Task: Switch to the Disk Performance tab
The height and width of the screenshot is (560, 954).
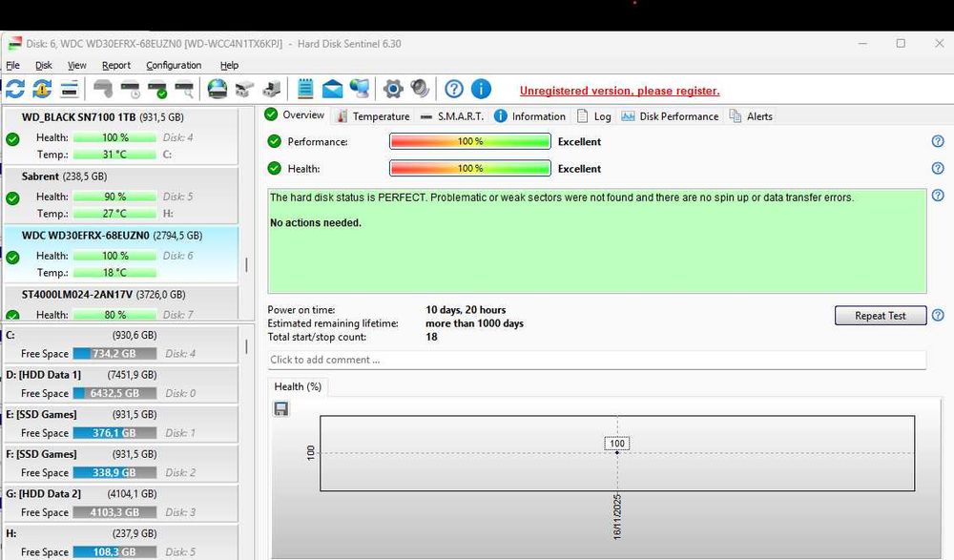Action: click(x=670, y=116)
